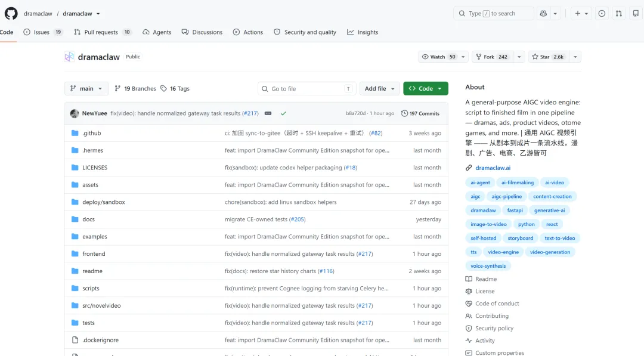Open the src/novelvideo folder
The image size is (644, 356).
(x=101, y=305)
